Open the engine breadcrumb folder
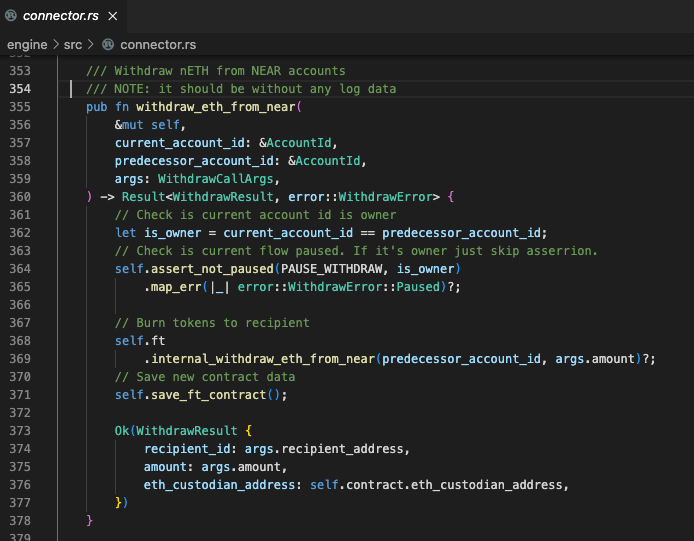The image size is (694, 541). point(27,45)
